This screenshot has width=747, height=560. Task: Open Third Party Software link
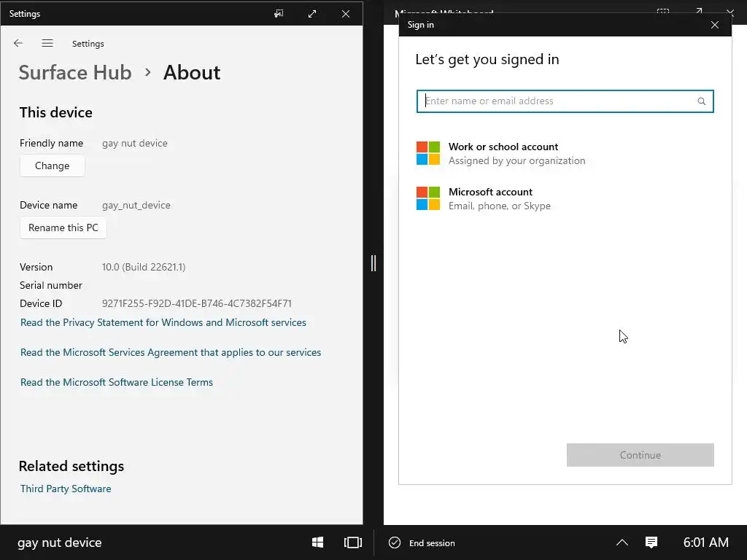point(66,489)
